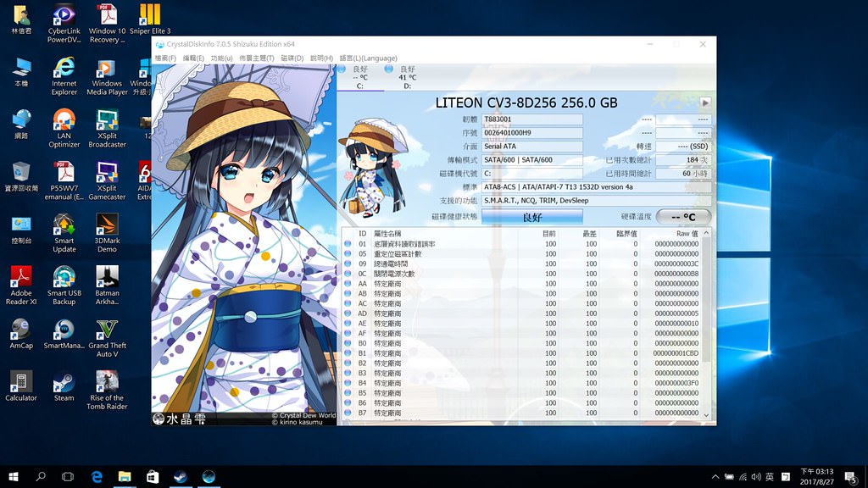This screenshot has width=868, height=488.
Task: Open Windows Start menu
Action: (14, 476)
